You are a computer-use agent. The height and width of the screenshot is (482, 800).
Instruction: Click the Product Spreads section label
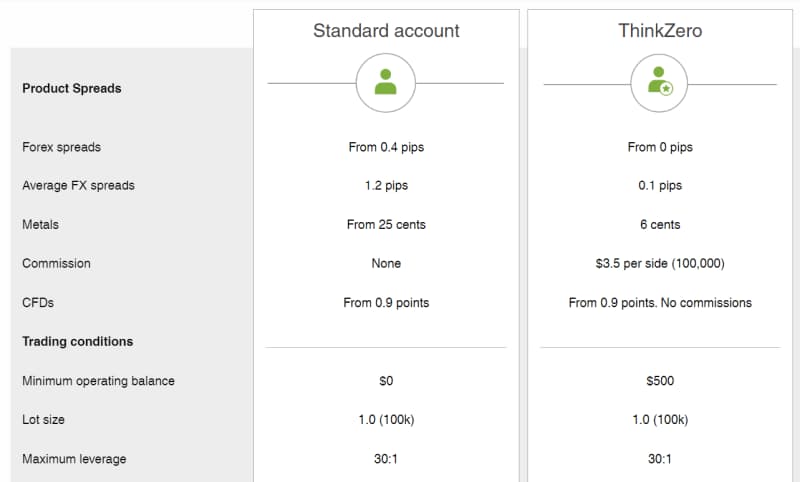point(72,88)
